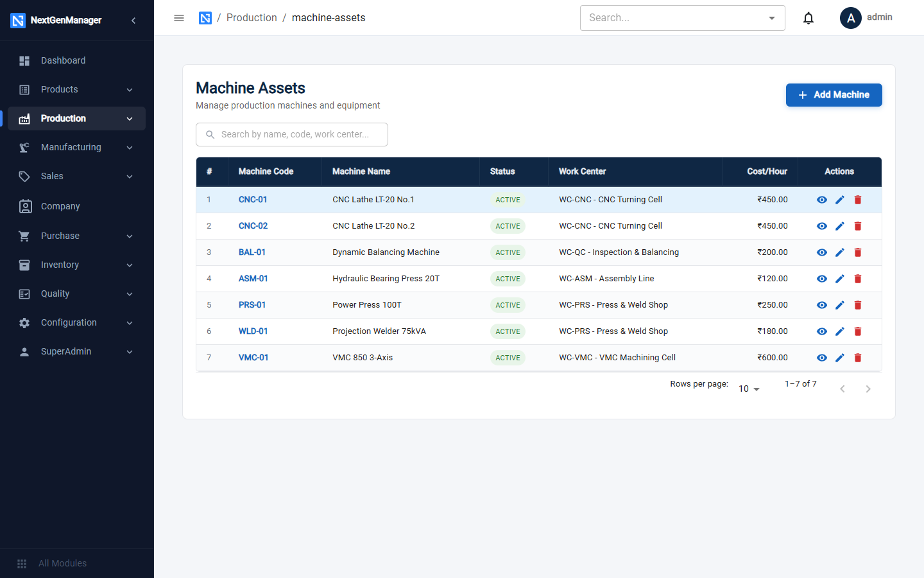924x578 pixels.
Task: Edit the PRS-01 machine row
Action: tap(839, 305)
